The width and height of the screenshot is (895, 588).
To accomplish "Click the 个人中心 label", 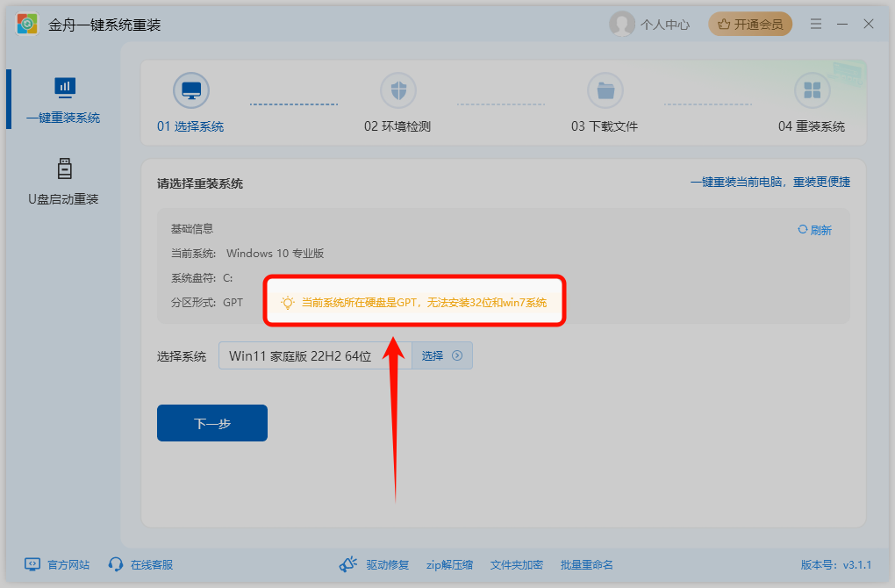I will pyautogui.click(x=665, y=25).
